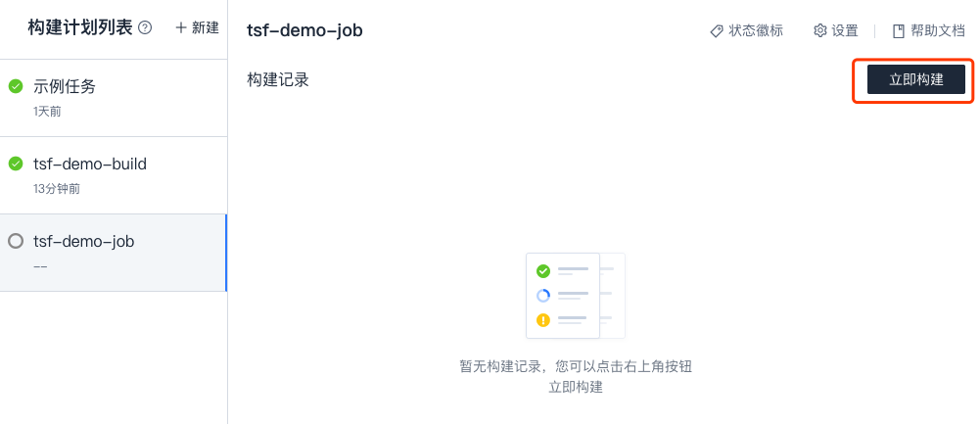Click the tag icon for 状态徽标
Screen dimensions: 980x424
[717, 30]
